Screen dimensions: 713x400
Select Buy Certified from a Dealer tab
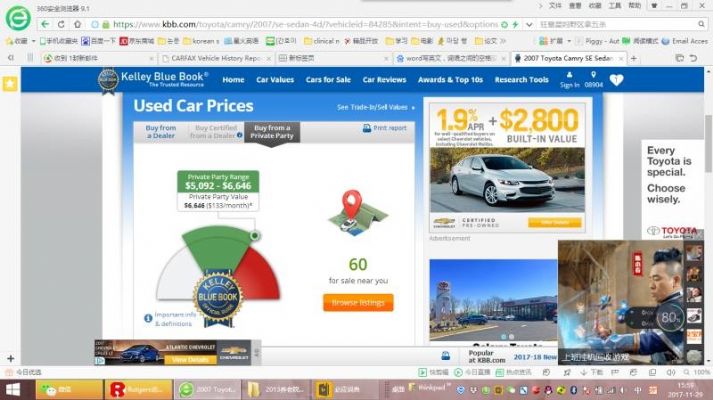point(215,131)
